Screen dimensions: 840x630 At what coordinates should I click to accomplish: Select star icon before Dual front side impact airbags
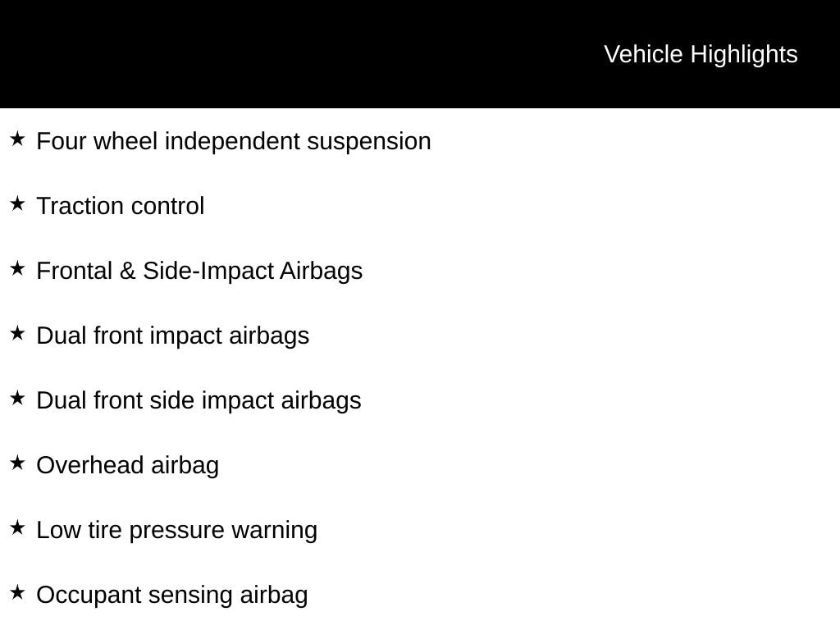(x=17, y=399)
